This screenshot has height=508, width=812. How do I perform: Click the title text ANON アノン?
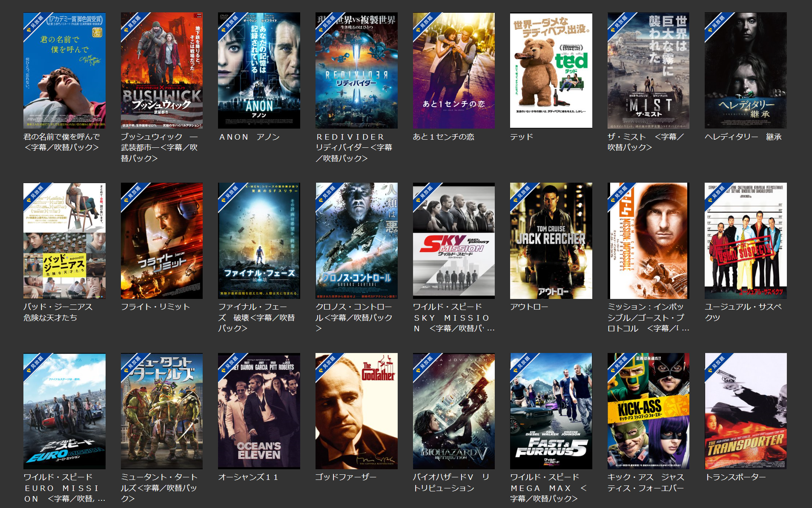pyautogui.click(x=249, y=137)
